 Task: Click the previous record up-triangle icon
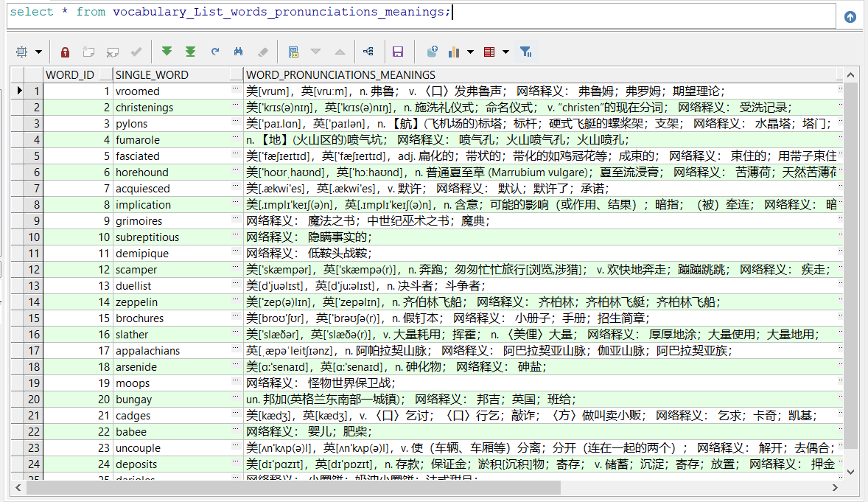coord(340,52)
